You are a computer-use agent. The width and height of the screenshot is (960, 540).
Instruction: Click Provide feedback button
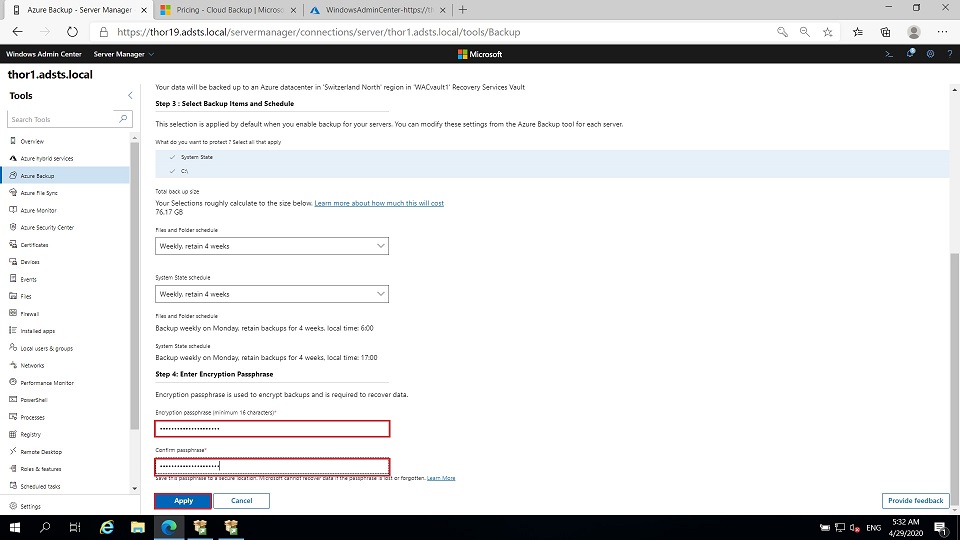pyautogui.click(x=915, y=501)
